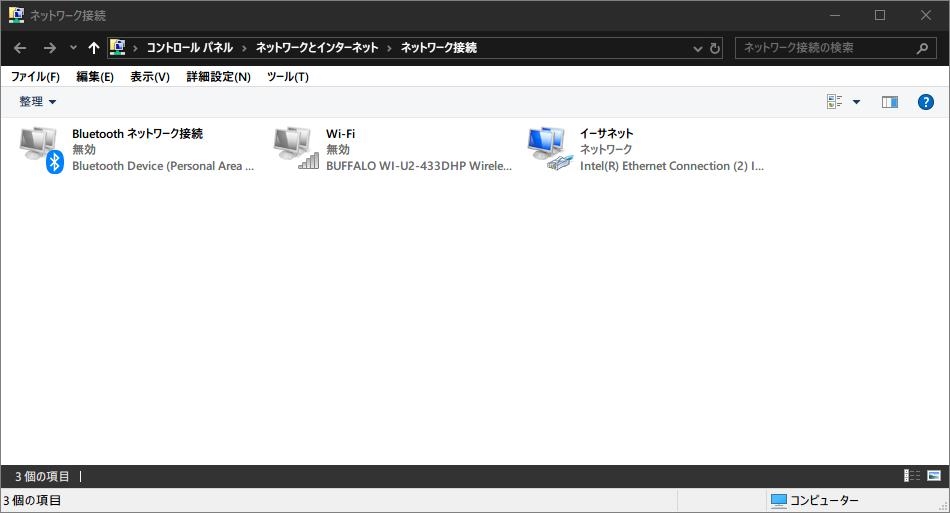
Task: Switch to details view in status bar
Action: click(x=911, y=475)
